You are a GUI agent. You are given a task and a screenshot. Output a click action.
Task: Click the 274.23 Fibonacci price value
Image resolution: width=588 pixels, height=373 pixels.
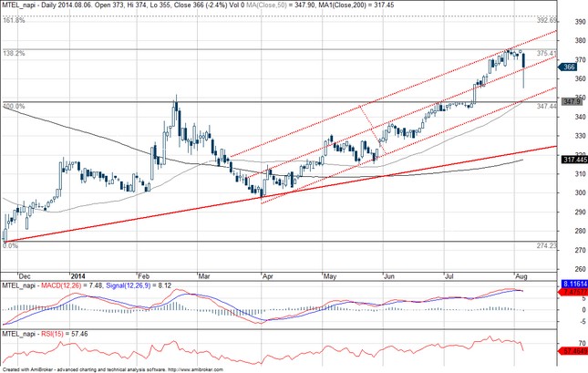tap(546, 246)
